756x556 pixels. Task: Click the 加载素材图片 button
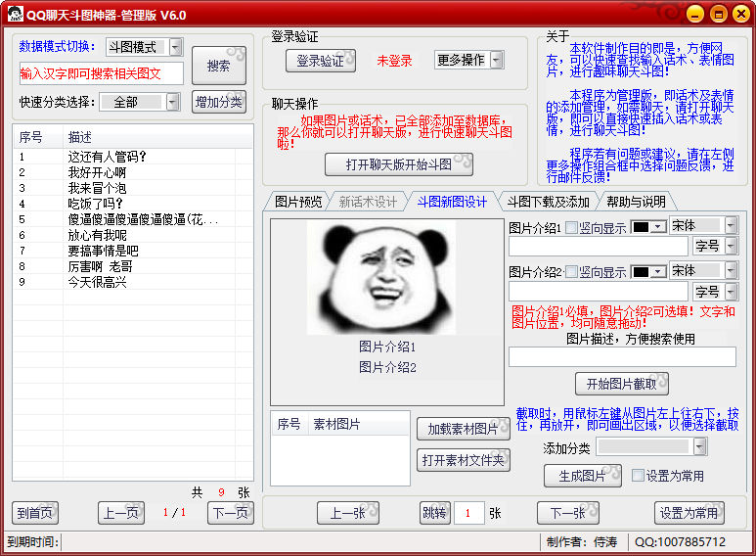[x=463, y=429]
